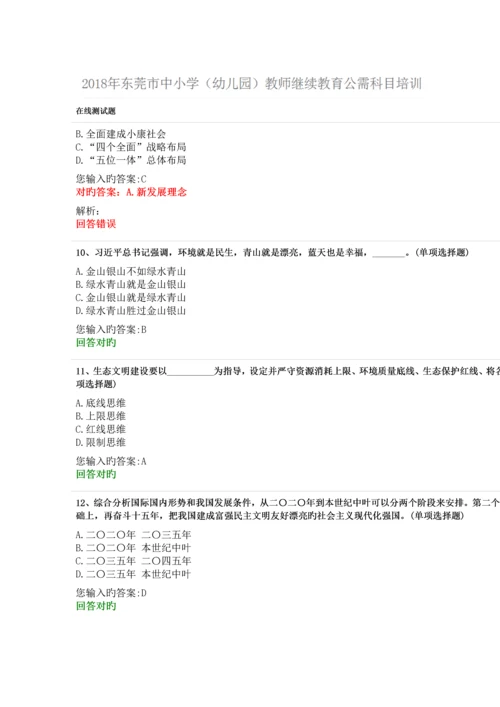The image size is (500, 707).
Task: Click question 10's entered answer B line
Action: [x=111, y=330]
